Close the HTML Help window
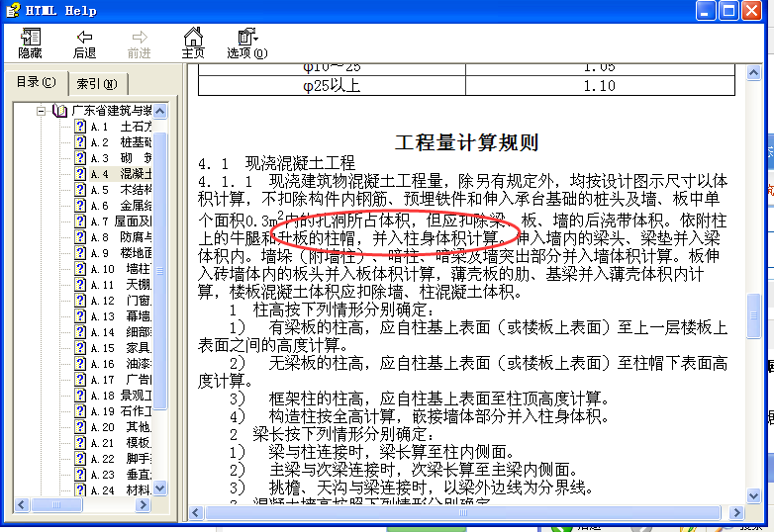 tap(751, 10)
